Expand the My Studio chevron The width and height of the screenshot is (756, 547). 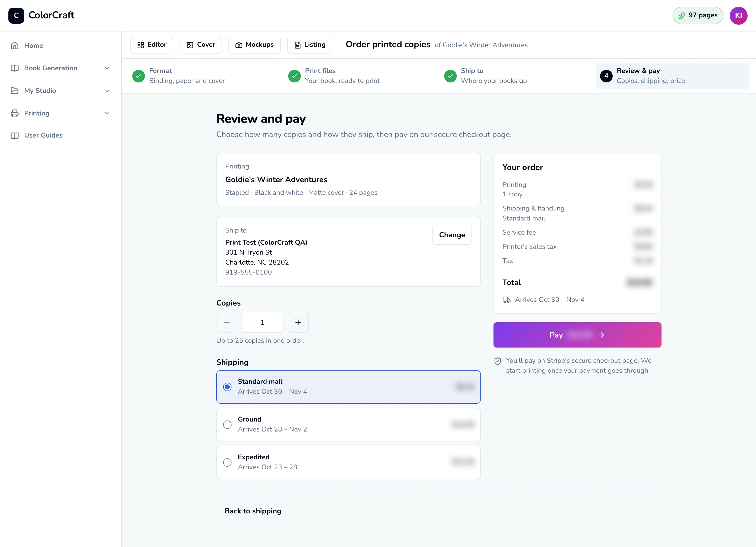point(107,91)
